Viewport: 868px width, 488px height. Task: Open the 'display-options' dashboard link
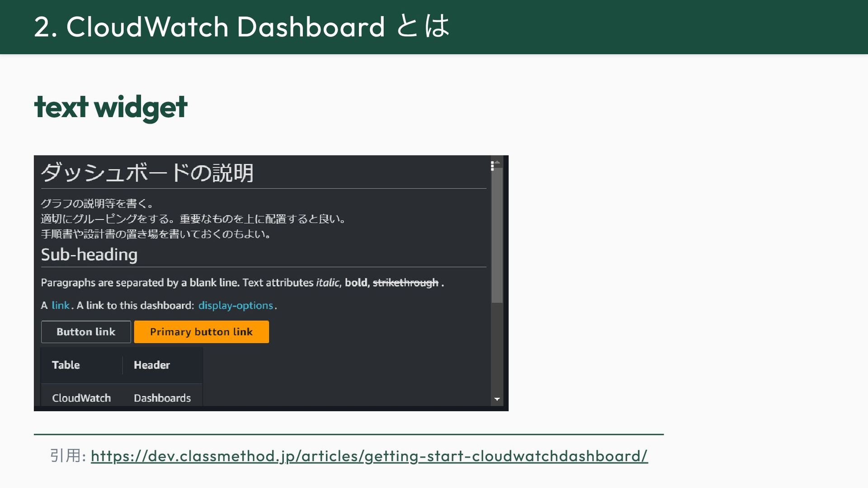[236, 305]
